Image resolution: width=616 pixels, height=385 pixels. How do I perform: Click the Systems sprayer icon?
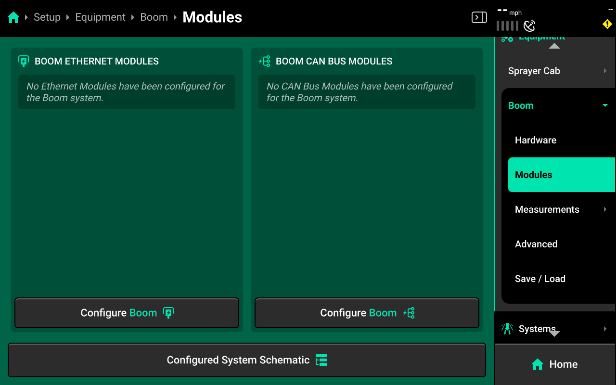[x=507, y=328]
